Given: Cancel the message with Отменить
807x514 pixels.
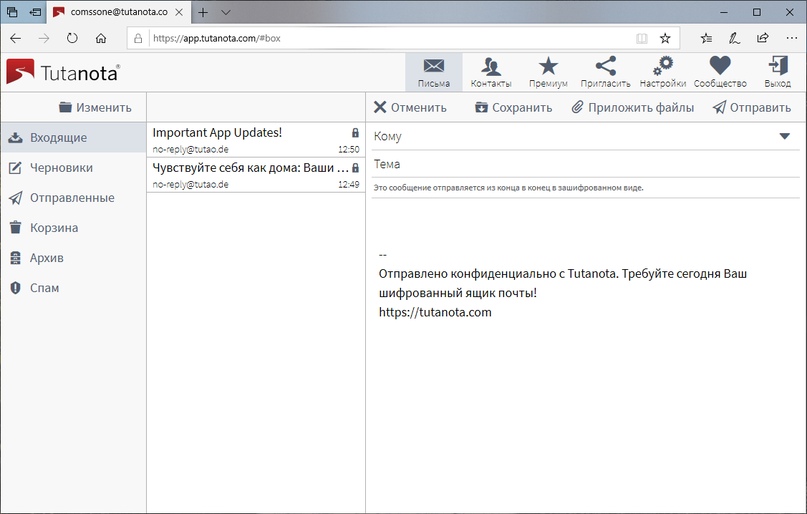Looking at the screenshot, I should tap(410, 108).
